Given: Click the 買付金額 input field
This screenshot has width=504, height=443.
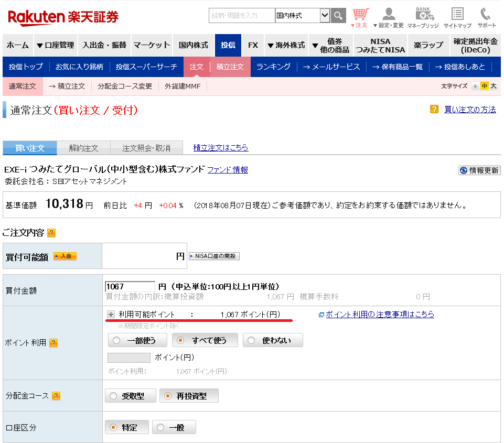Looking at the screenshot, I should coord(130,286).
